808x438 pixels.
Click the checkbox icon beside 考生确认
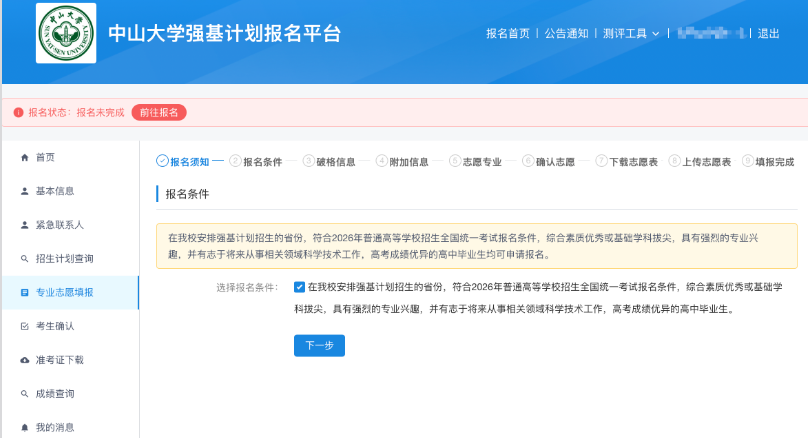(25, 326)
